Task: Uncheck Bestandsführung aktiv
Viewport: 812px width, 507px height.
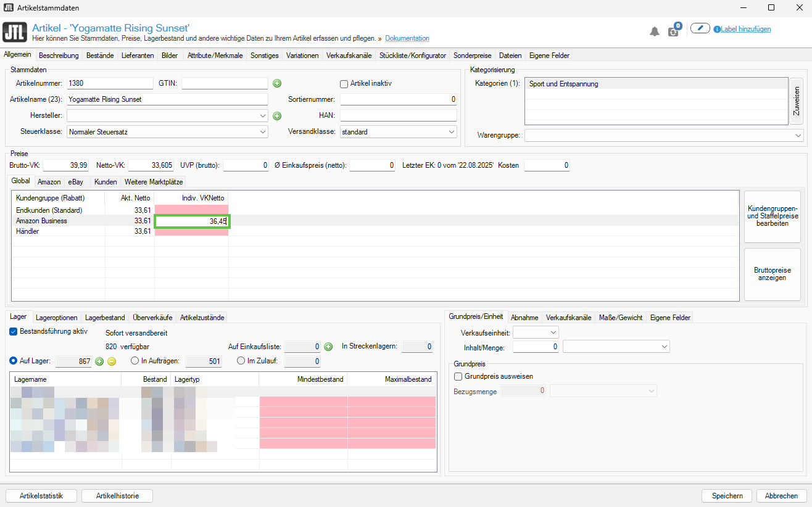Action: [x=14, y=331]
